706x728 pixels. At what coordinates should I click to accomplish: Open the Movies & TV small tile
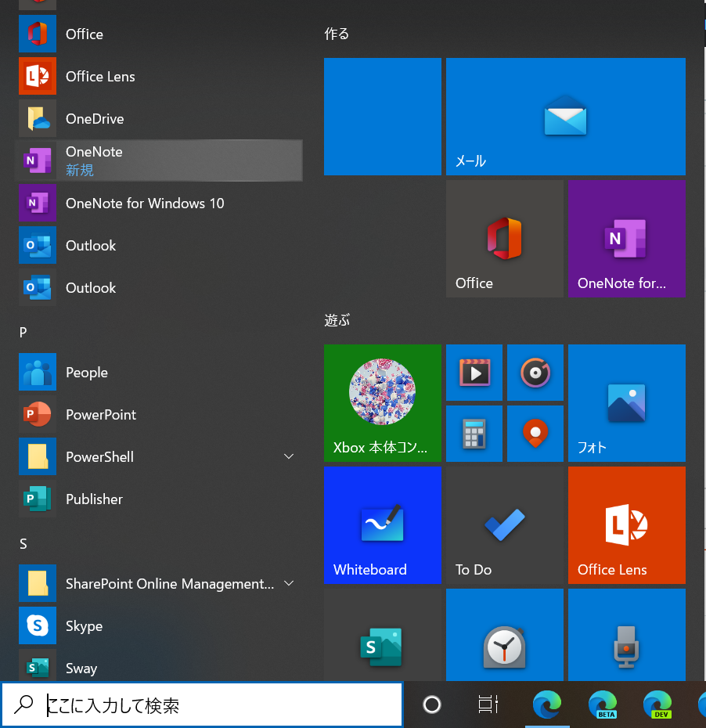(474, 373)
